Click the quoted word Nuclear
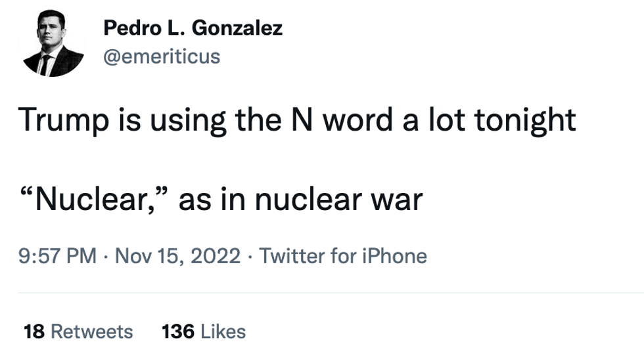This screenshot has width=644, height=361. pos(93,199)
